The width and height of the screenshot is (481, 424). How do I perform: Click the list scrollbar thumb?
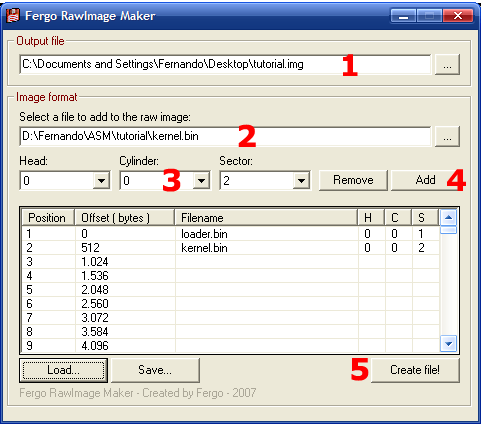(x=448, y=230)
